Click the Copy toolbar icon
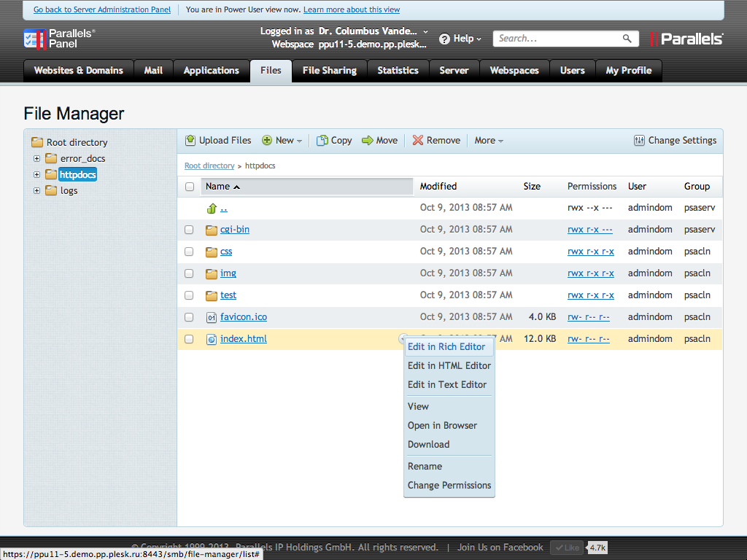Viewport: 747px width, 560px height. tap(322, 141)
